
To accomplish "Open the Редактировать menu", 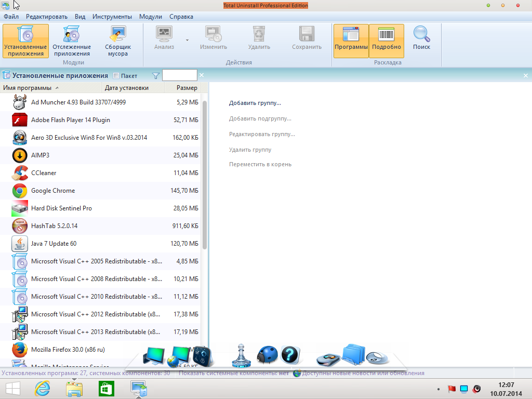I will pyautogui.click(x=47, y=17).
